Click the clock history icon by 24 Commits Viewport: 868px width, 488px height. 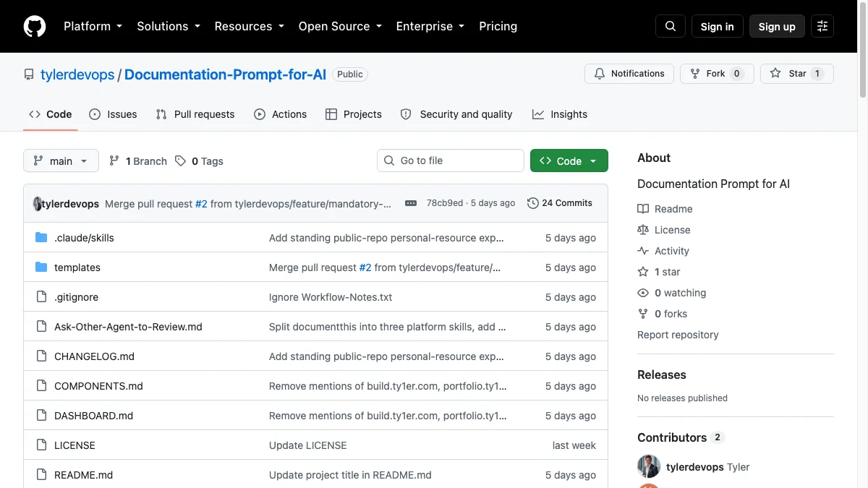coord(533,203)
